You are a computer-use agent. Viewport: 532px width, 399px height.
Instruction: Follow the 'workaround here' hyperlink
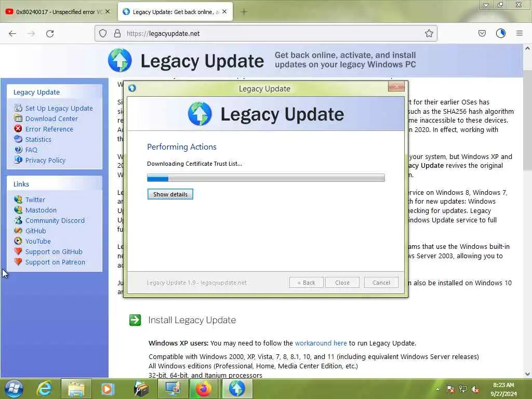tap(321, 343)
